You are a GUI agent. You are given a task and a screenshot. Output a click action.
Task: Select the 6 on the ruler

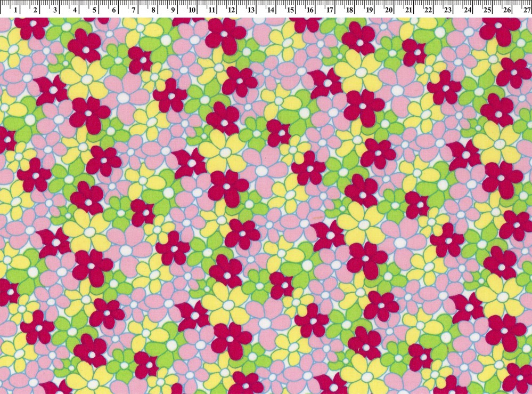[x=114, y=10]
